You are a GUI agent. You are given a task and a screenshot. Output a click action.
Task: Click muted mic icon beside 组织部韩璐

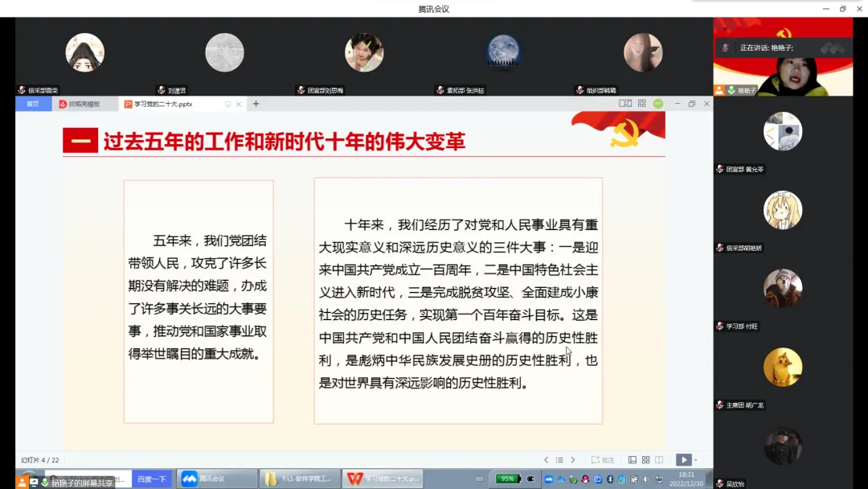[x=579, y=90]
